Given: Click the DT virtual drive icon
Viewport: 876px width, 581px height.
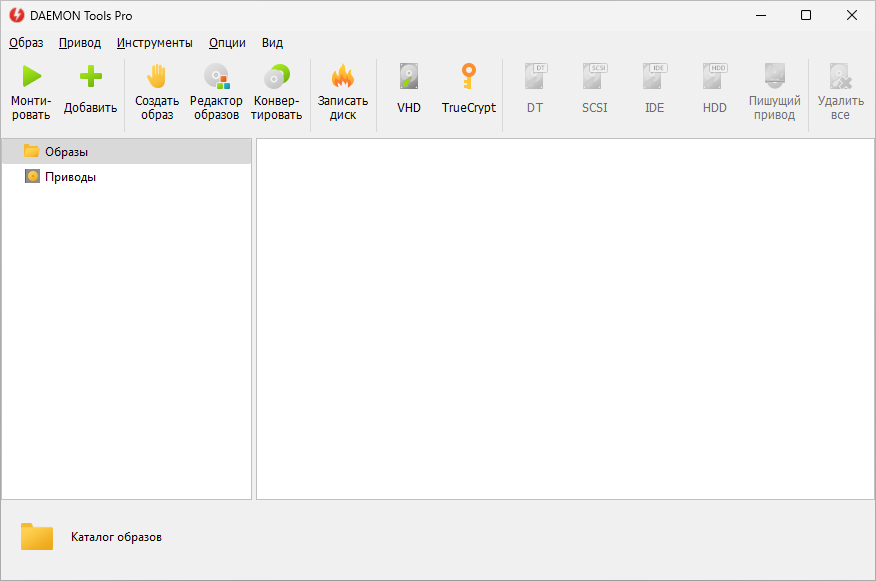Looking at the screenshot, I should pyautogui.click(x=534, y=90).
